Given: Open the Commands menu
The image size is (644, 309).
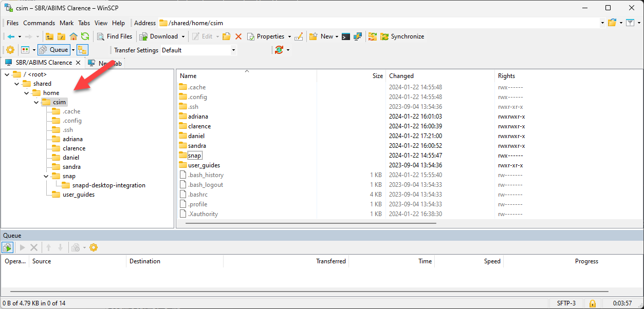Looking at the screenshot, I should tap(39, 23).
